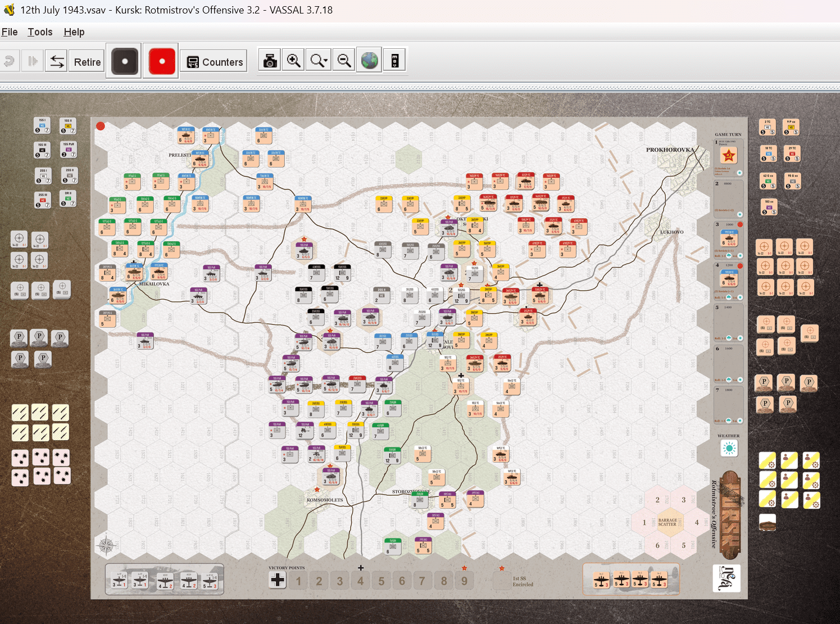This screenshot has height=624, width=840.
Task: Click the Retire button
Action: [87, 62]
